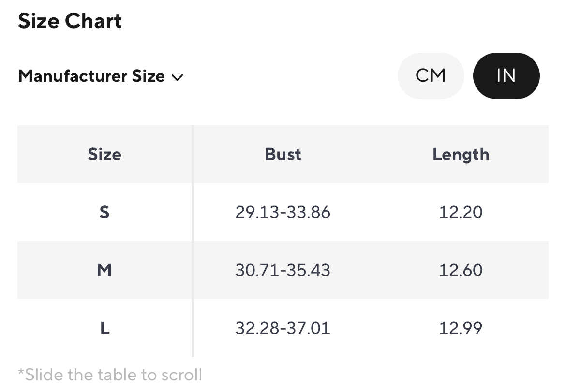This screenshot has width=566, height=392.
Task: Open the Manufacturer Size dropdown
Action: tap(101, 76)
